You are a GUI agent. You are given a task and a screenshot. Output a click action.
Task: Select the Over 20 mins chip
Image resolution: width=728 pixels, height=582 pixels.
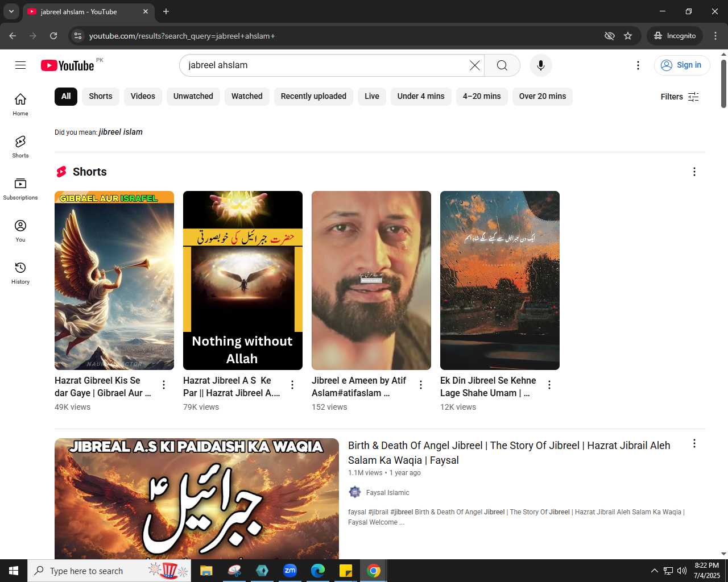point(543,96)
